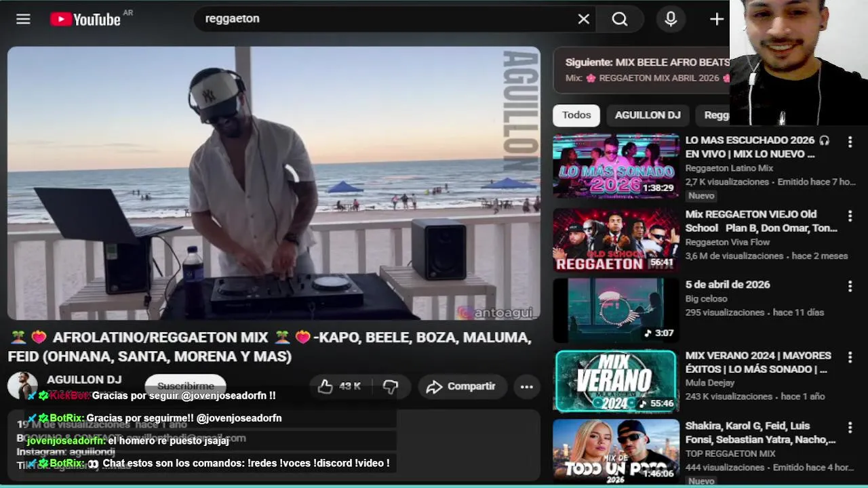Open the Mix REGGAETON VIEJO Old School title
The height and width of the screenshot is (488, 868).
[761, 221]
